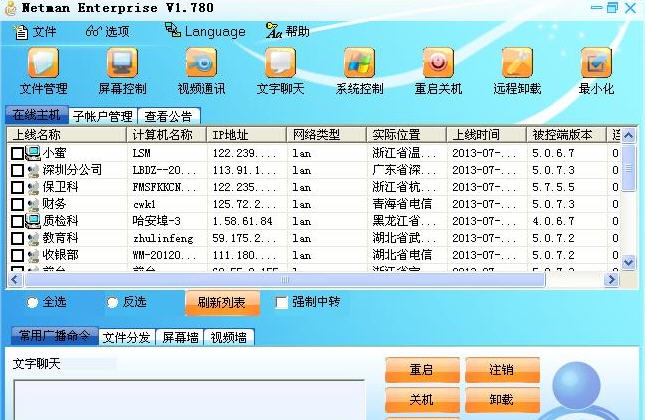Open the 选项 options menu

click(x=107, y=31)
